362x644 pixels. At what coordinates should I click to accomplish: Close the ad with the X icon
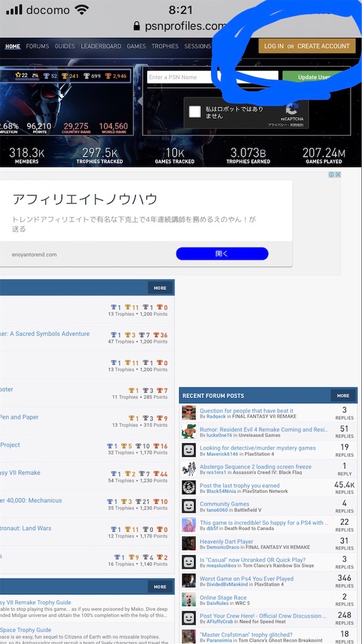pos(337,175)
